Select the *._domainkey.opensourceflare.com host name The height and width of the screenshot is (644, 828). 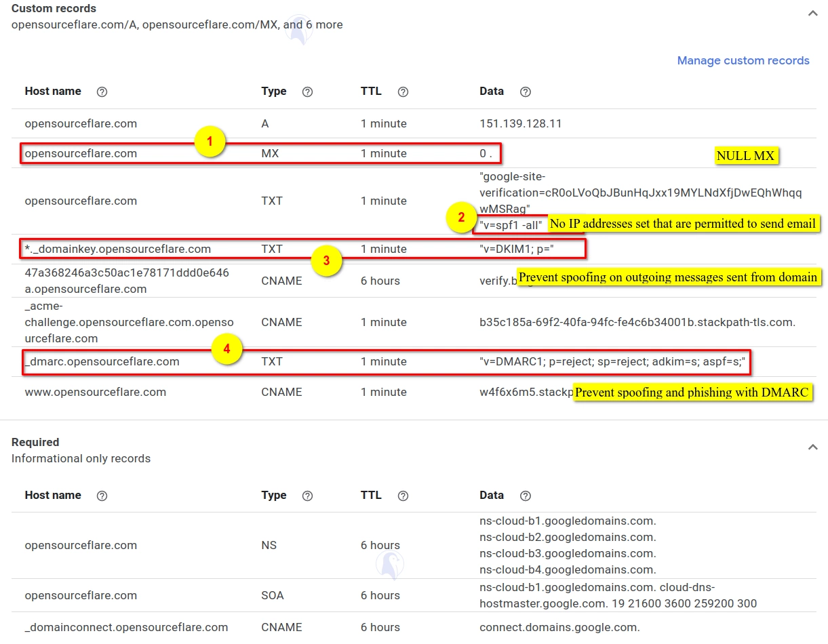click(118, 249)
